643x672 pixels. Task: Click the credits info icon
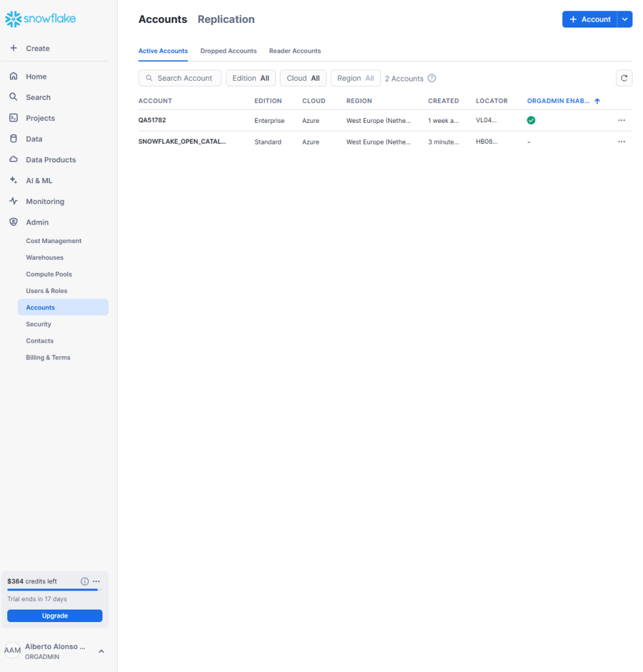tap(84, 581)
